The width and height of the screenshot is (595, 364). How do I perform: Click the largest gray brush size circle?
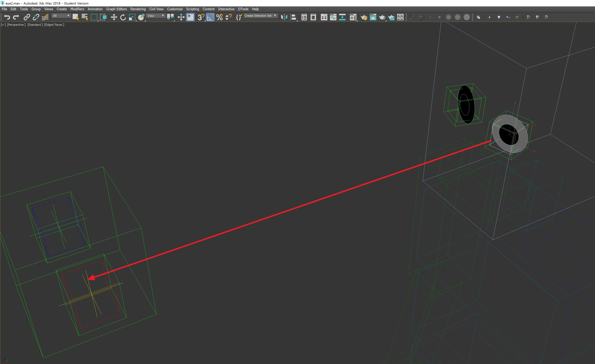(467, 17)
